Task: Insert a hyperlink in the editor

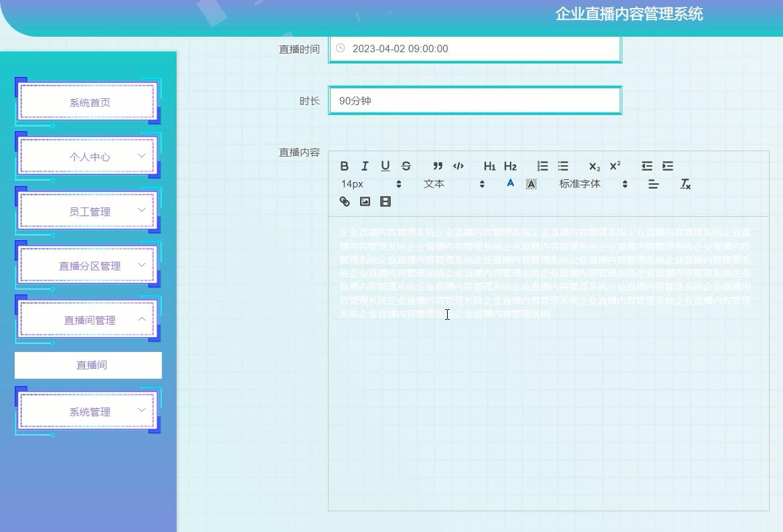Action: point(345,201)
